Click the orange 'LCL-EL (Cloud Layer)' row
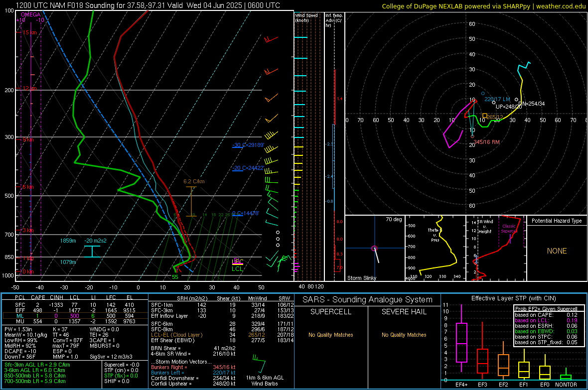This screenshot has height=390, width=588. [x=222, y=335]
